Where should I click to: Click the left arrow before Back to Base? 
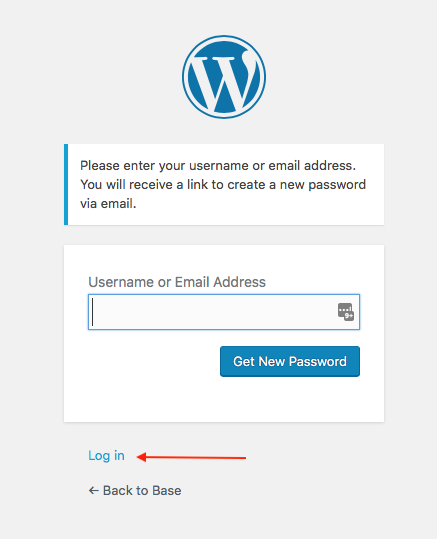[94, 491]
